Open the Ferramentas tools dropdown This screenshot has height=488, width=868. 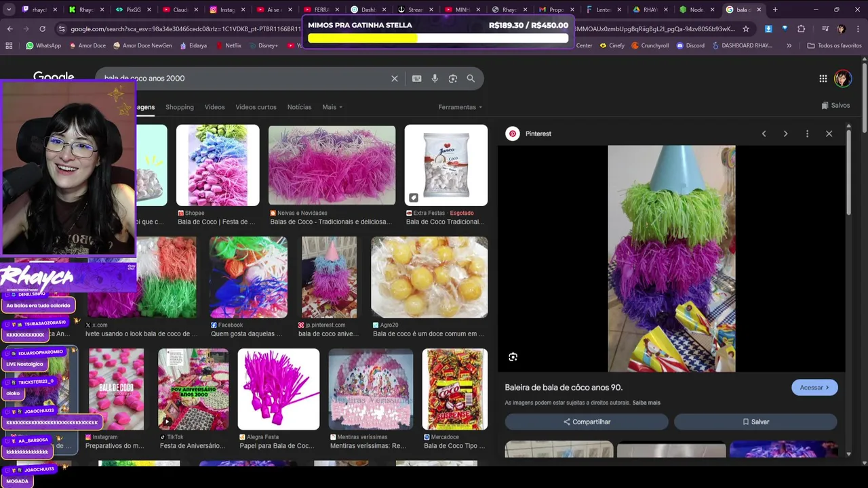click(x=460, y=107)
